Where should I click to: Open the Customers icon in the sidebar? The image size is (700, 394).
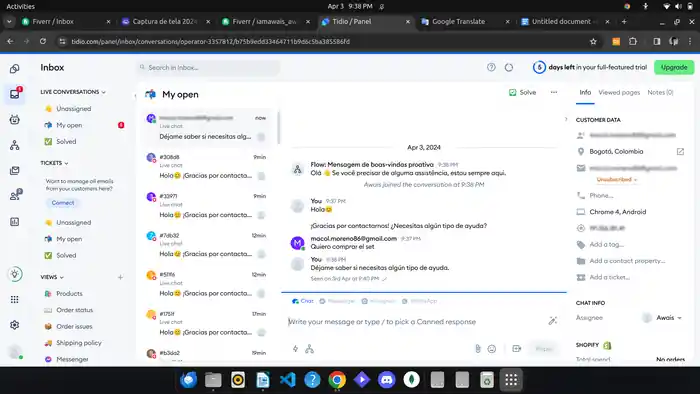[x=15, y=195]
